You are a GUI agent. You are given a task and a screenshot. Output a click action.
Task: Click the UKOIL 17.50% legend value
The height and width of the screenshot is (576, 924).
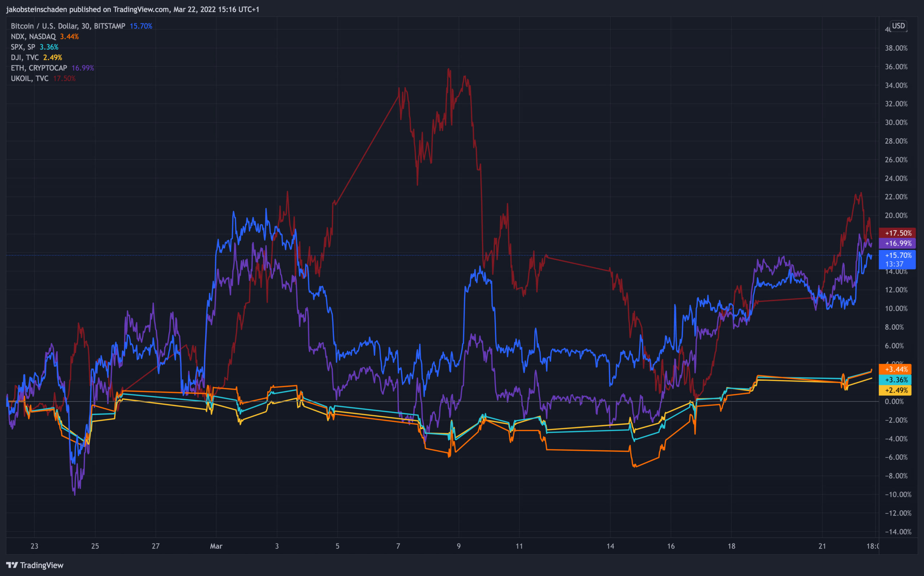[64, 78]
